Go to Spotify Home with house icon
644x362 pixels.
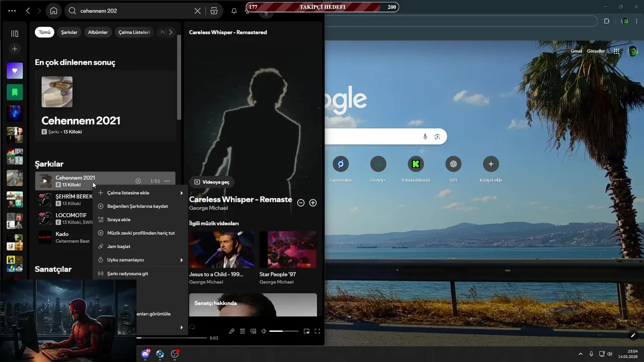pos(53,11)
